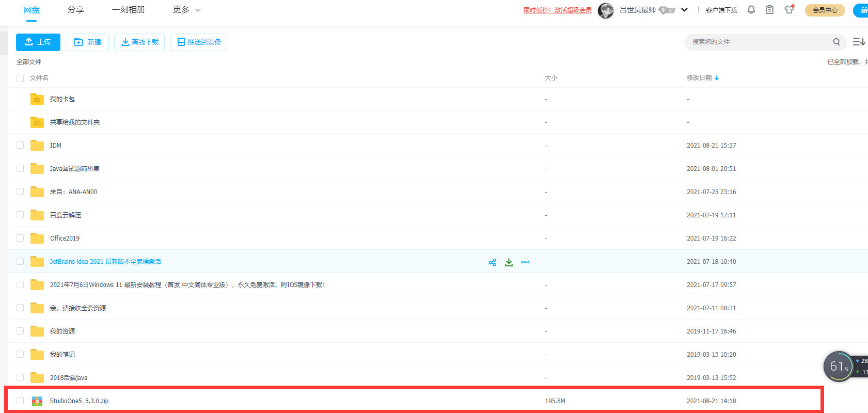The height and width of the screenshot is (413, 868).
Task: Click the Office2019 folder icon
Action: (x=37, y=238)
